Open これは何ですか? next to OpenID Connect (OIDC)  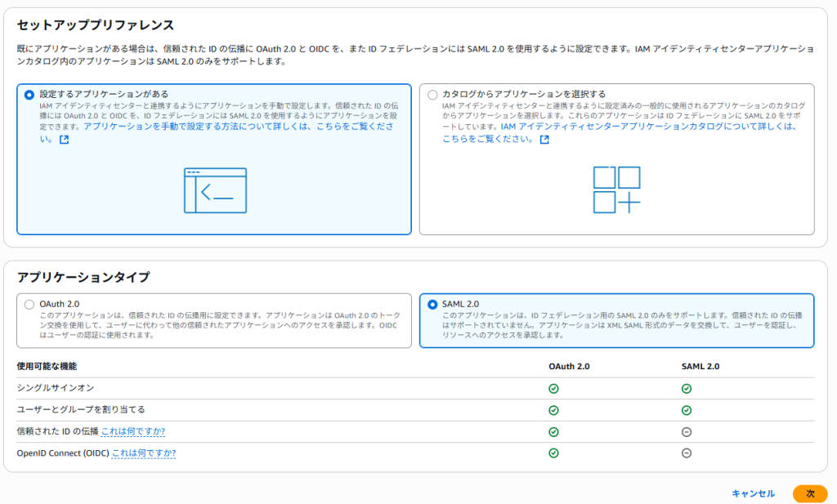(143, 453)
